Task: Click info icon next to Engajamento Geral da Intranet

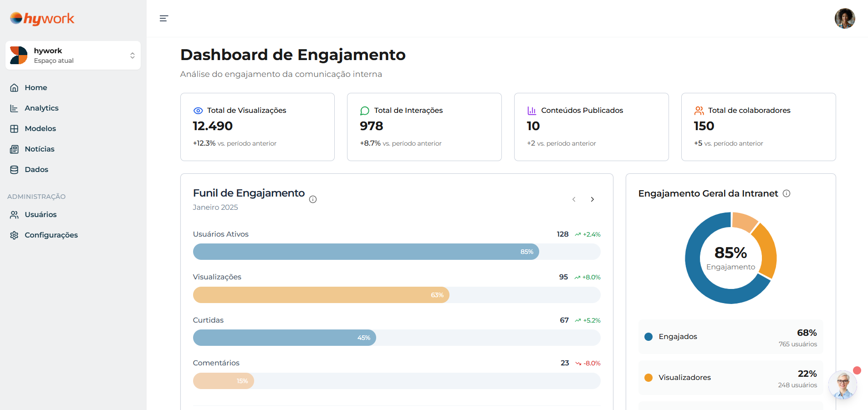Action: click(x=786, y=193)
